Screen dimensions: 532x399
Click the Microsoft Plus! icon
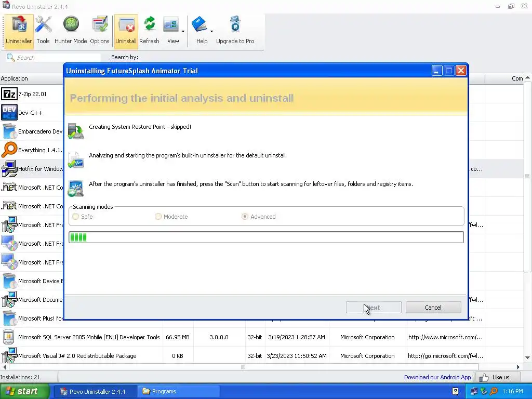click(9, 318)
